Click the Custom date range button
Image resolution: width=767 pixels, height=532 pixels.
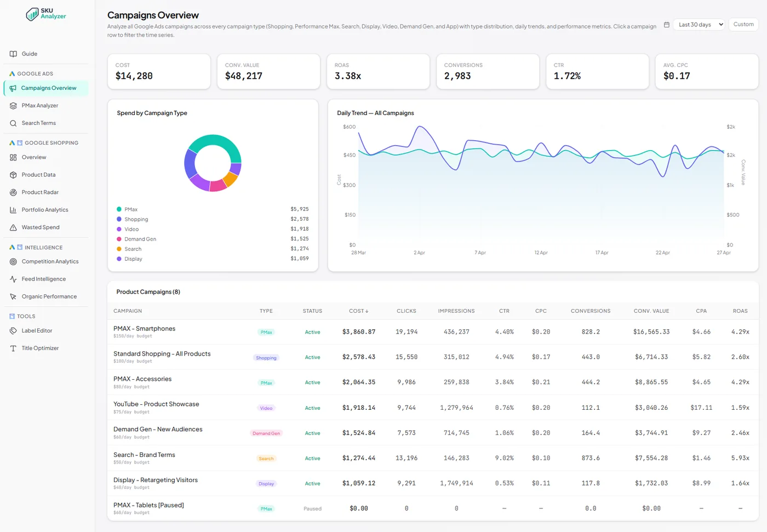tap(743, 24)
